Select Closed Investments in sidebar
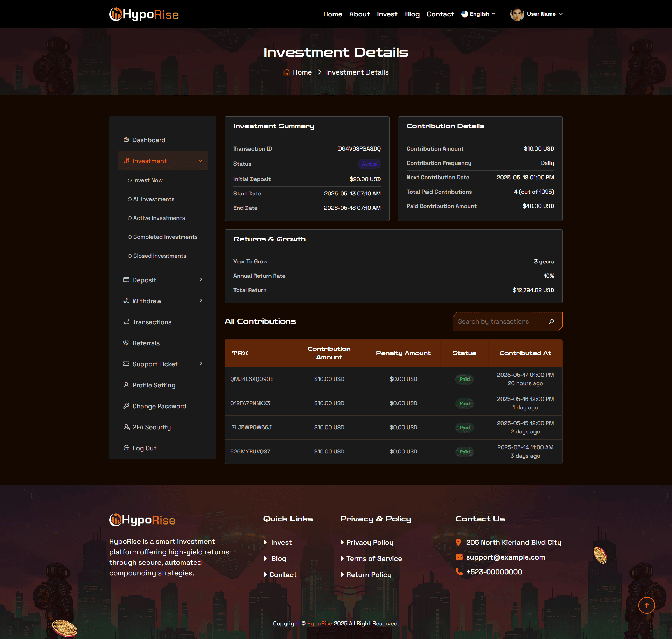 click(157, 256)
